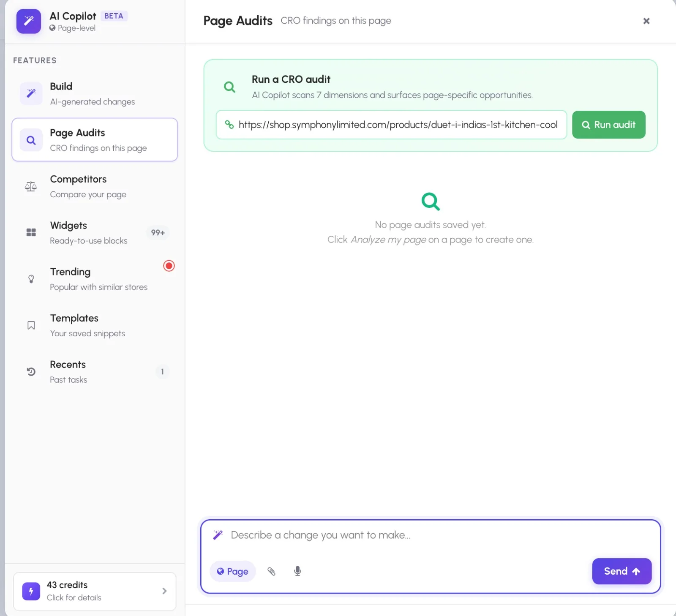Open the Trending section
The height and width of the screenshot is (616, 676).
pyautogui.click(x=95, y=279)
